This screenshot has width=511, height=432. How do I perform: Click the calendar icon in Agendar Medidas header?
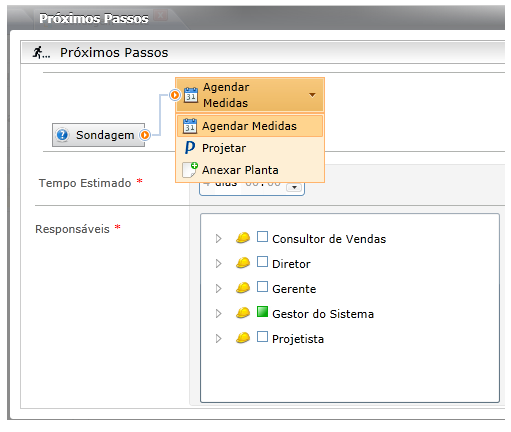click(191, 95)
